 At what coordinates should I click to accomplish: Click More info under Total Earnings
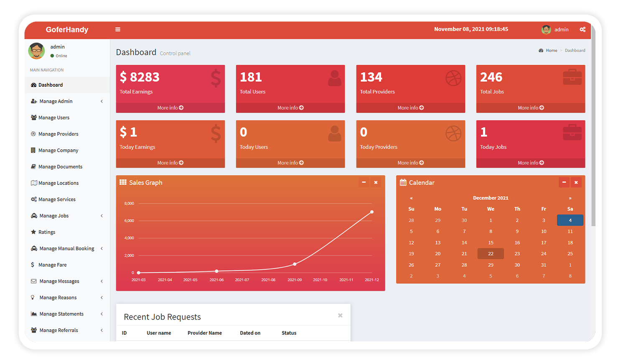pyautogui.click(x=171, y=108)
